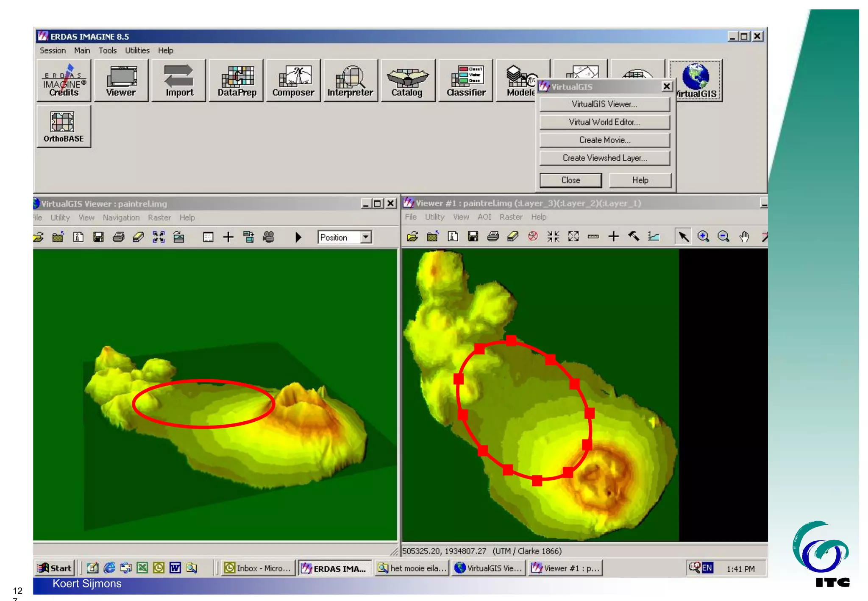Select the arrow pointer tool in Viewer #1
Image resolution: width=868 pixels, height=601 pixels.
tap(683, 237)
